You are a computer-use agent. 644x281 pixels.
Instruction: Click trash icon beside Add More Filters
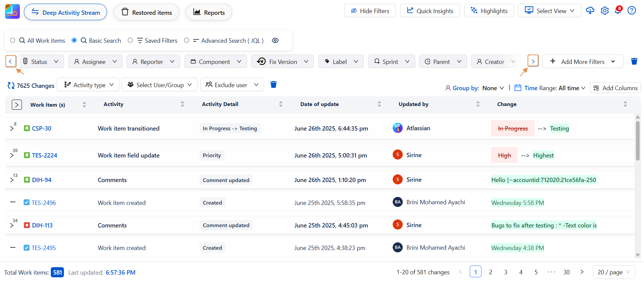634,61
